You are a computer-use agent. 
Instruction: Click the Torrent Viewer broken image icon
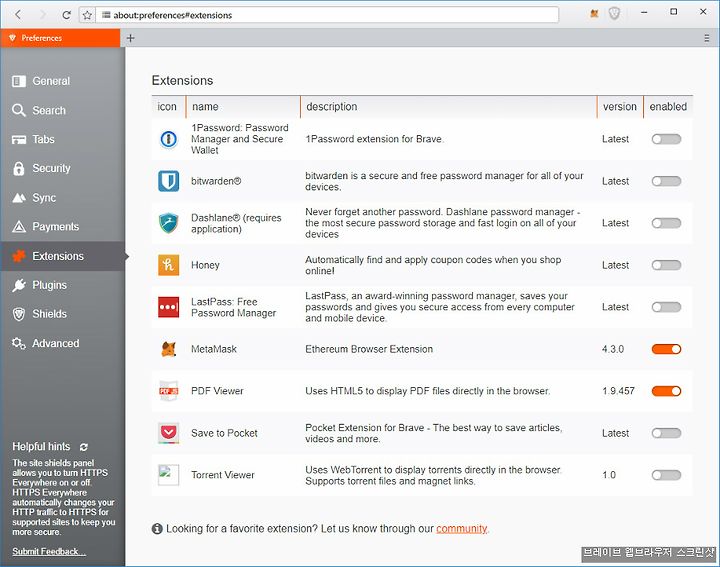pyautogui.click(x=169, y=475)
